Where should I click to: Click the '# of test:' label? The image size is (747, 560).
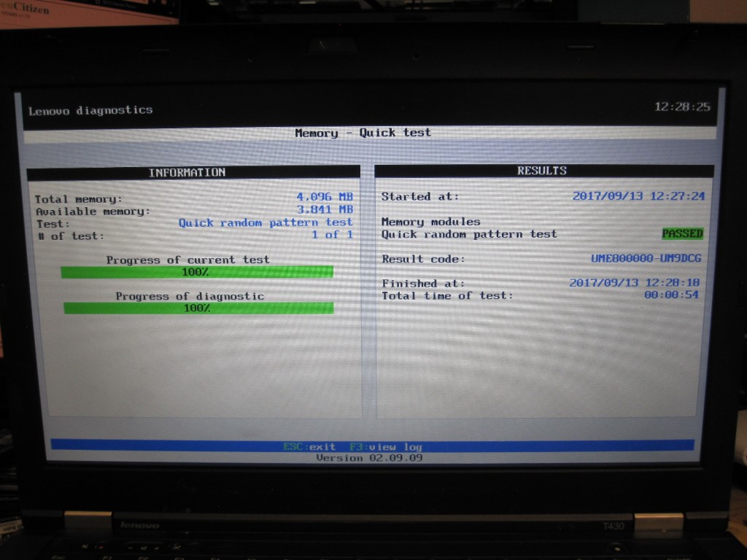point(71,236)
